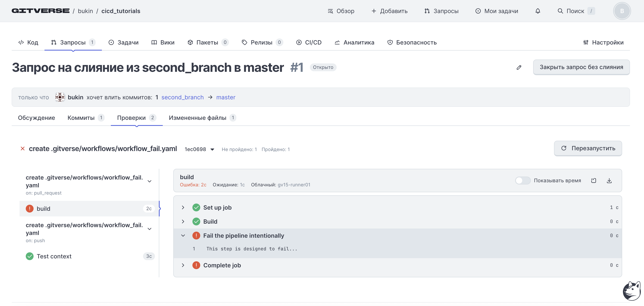Open the Запросы repository tab

tap(73, 43)
